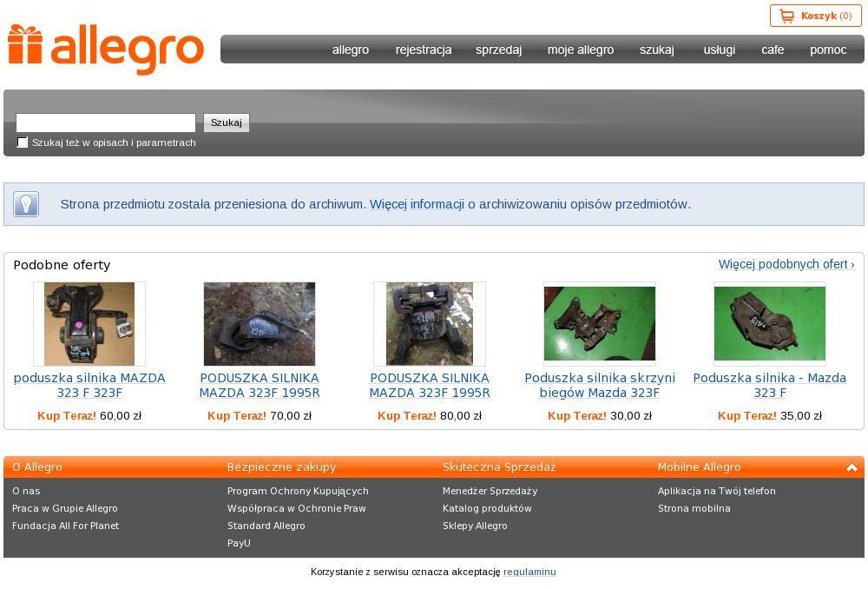868x589 pixels.
Task: Click the lightbulb info icon
Action: point(26,204)
